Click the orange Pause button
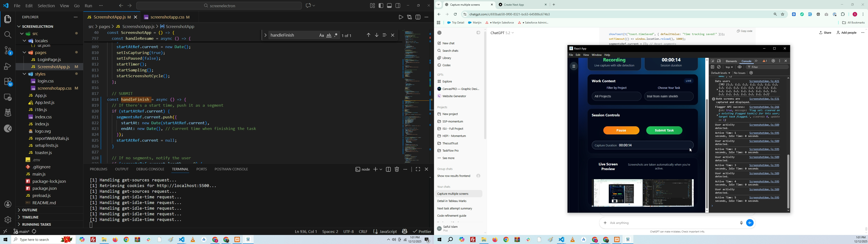The height and width of the screenshot is (244, 868). click(x=621, y=130)
